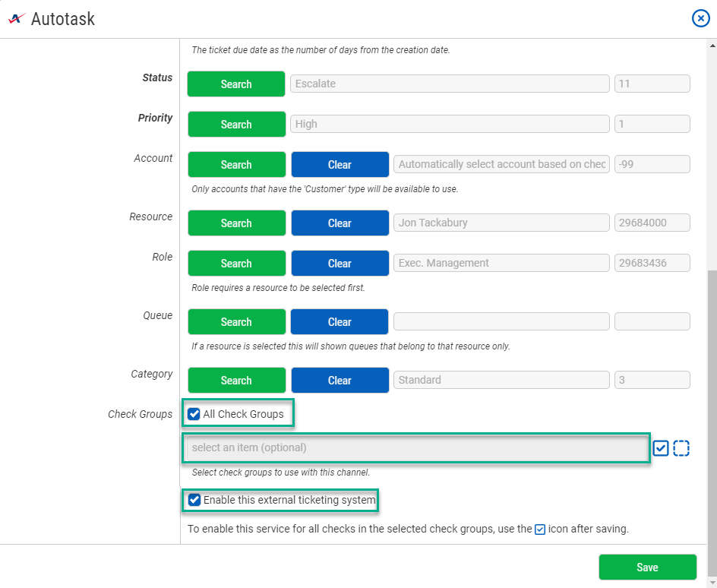Uncheck Enable this external ticketing system

(194, 500)
